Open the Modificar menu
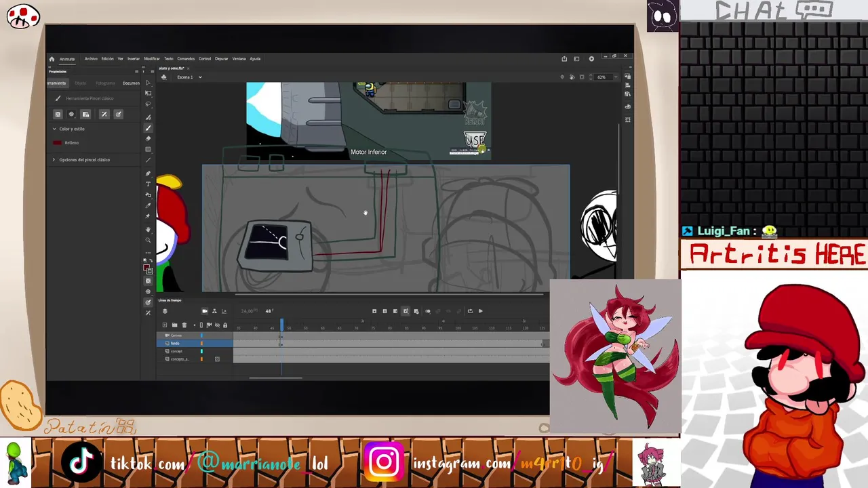Image resolution: width=868 pixels, height=488 pixels. (152, 59)
